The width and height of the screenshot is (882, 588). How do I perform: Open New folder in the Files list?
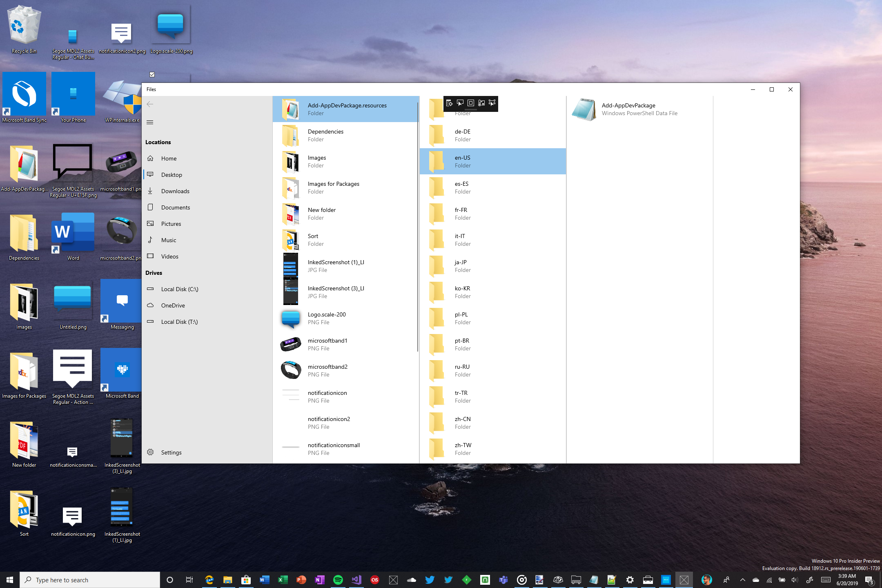click(x=345, y=214)
